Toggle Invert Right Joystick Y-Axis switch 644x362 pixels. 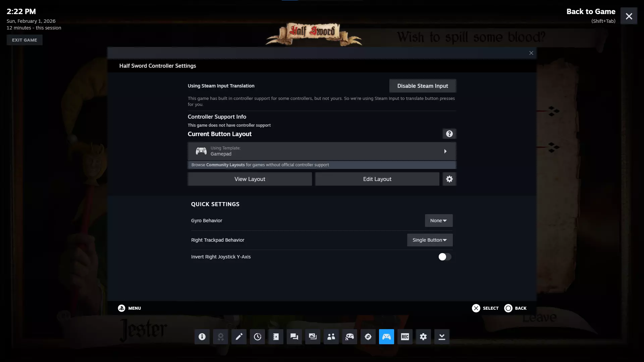[x=445, y=257]
